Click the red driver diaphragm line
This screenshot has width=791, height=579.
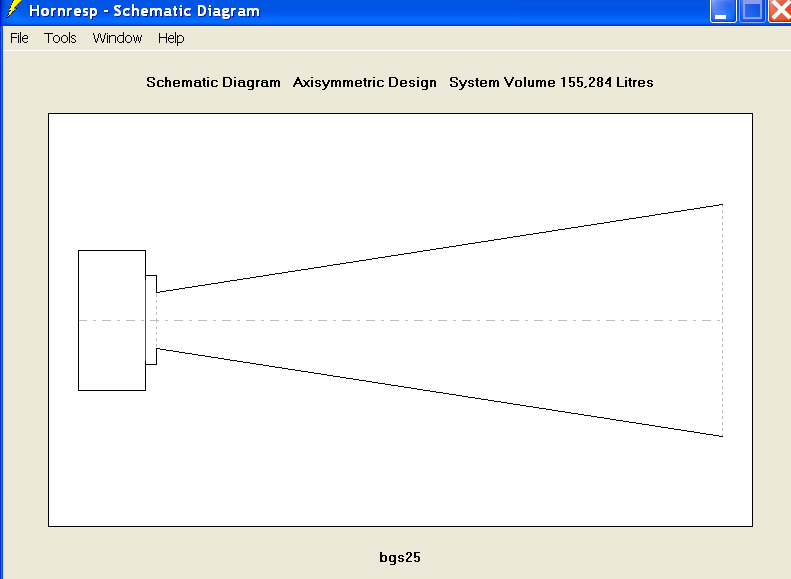[x=146, y=320]
